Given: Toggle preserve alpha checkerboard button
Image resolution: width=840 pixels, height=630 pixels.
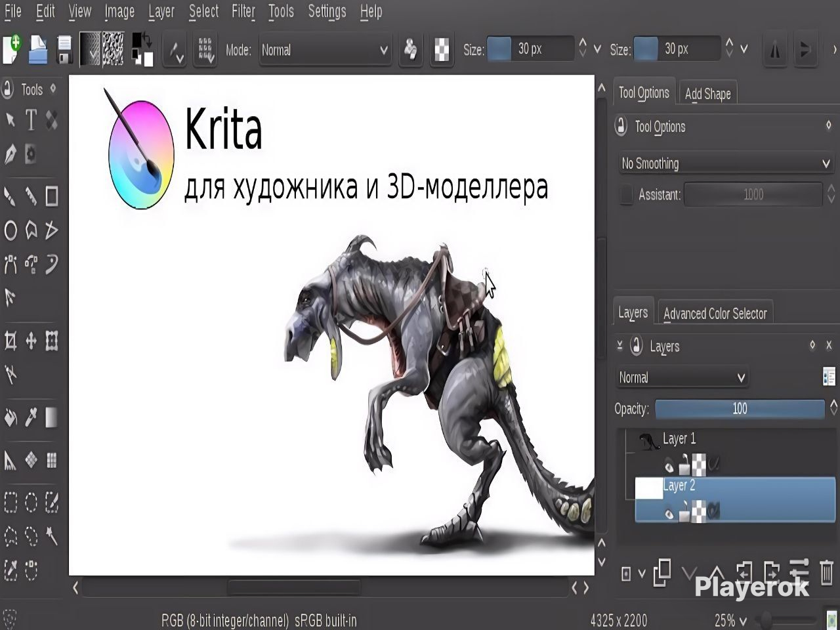Looking at the screenshot, I should [x=442, y=50].
